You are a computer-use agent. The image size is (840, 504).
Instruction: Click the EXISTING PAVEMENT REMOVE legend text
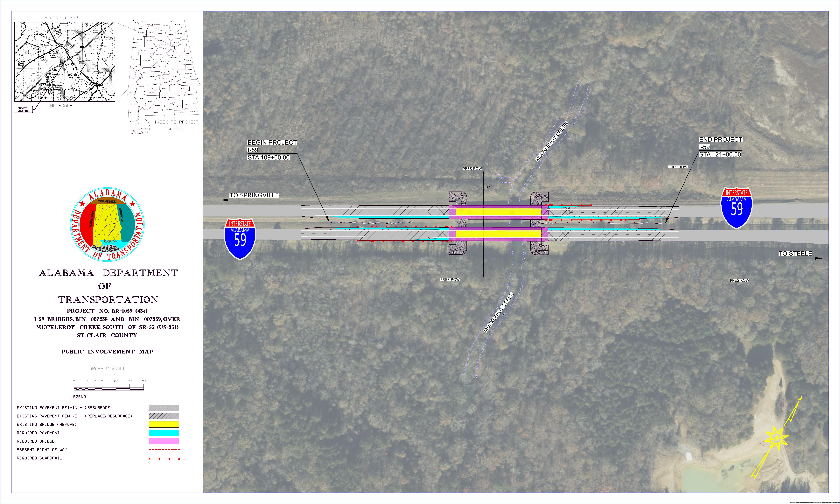pyautogui.click(x=74, y=416)
